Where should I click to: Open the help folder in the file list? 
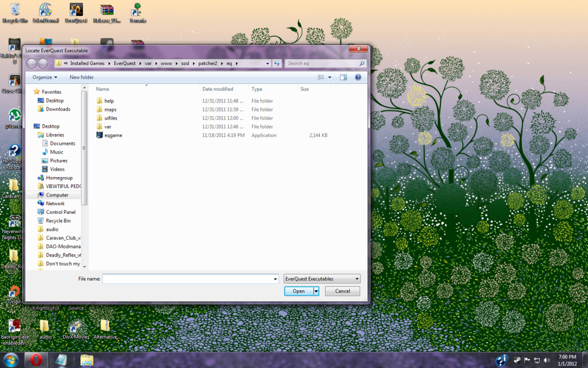click(109, 101)
